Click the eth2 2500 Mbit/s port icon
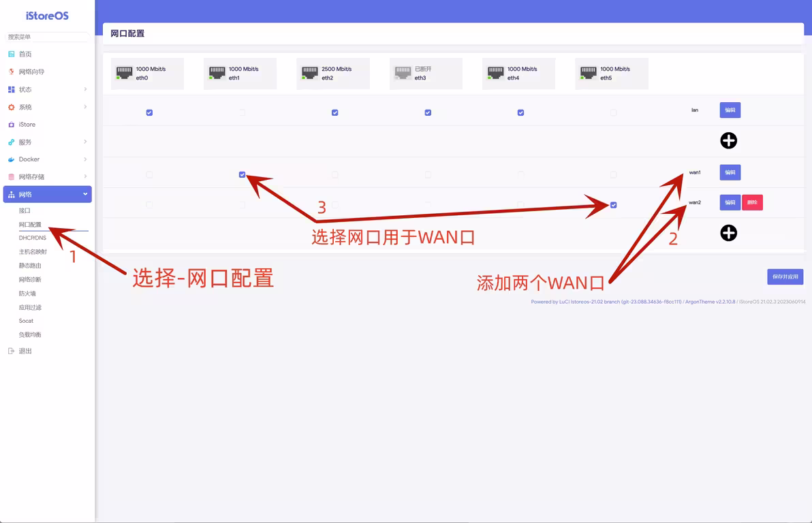Screen dimensions: 812x523 coord(310,73)
